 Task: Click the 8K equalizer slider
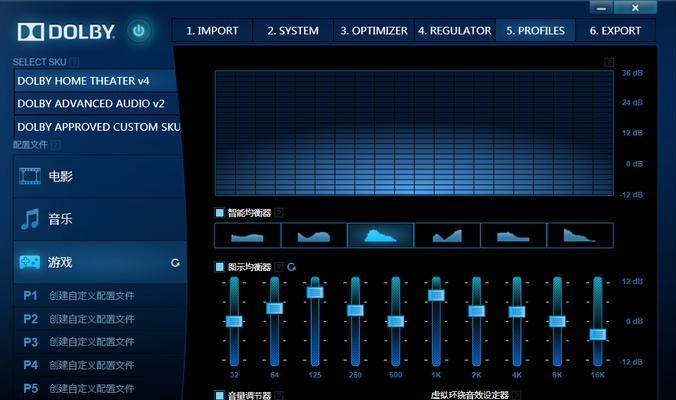557,321
